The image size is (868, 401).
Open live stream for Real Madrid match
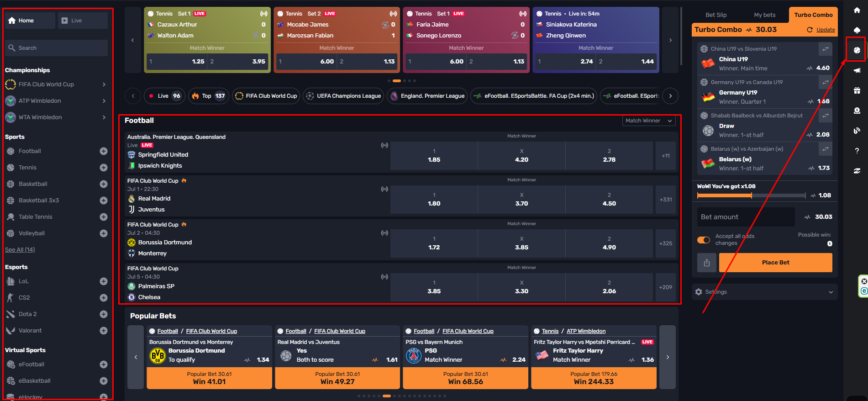point(384,189)
